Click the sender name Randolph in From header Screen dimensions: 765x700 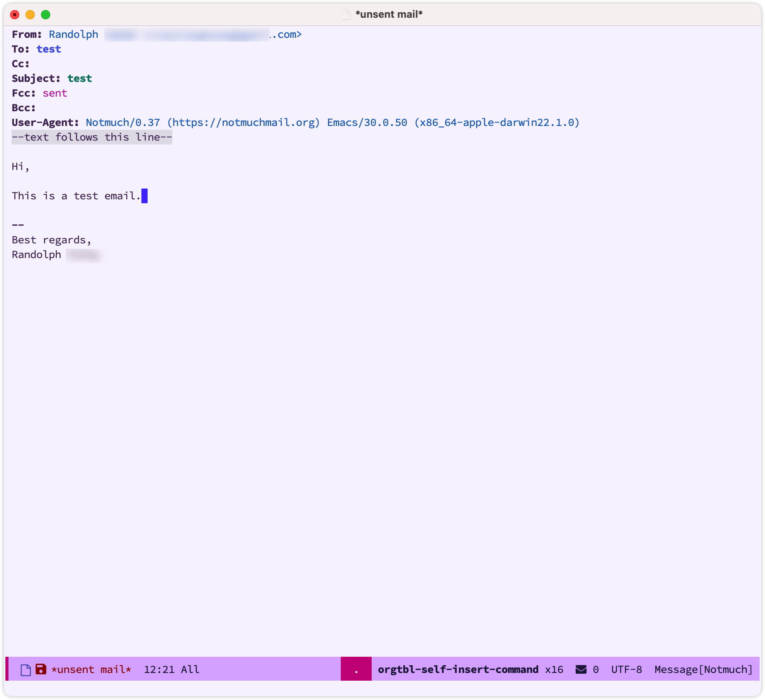tap(73, 34)
